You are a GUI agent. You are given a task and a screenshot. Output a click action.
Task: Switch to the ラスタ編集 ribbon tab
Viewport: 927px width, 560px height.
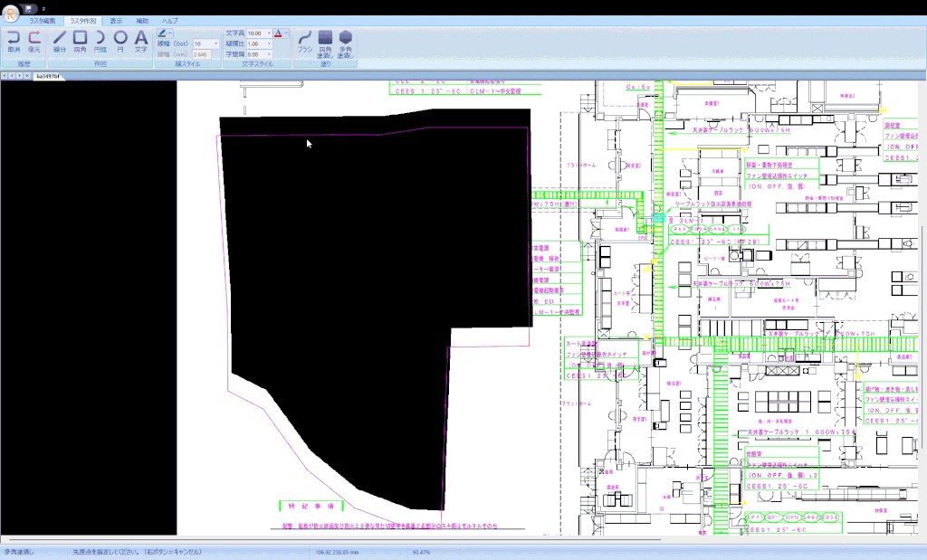43,21
